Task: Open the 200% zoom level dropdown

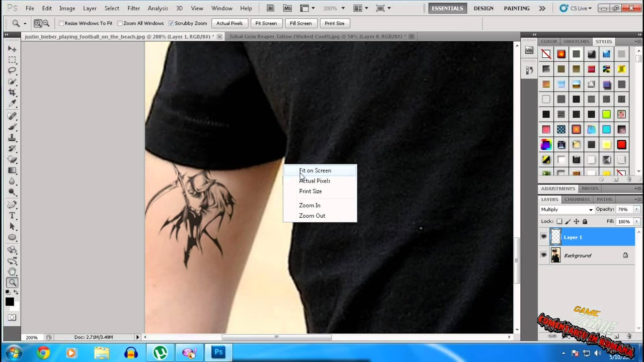Action: 334,9
